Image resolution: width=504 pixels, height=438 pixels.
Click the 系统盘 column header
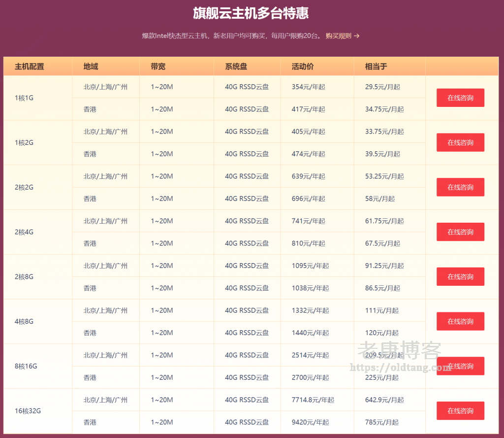tap(236, 67)
